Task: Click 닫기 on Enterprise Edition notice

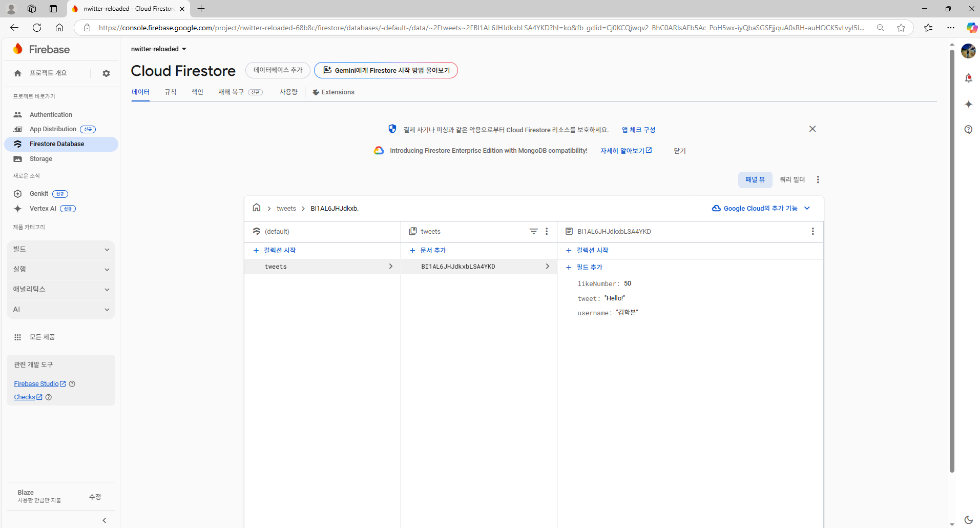Action: click(x=680, y=151)
